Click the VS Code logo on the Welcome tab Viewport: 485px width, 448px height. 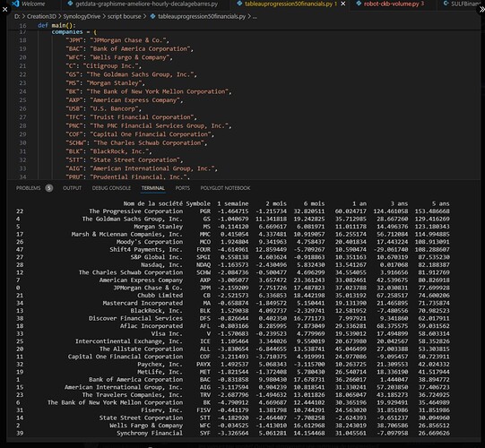coord(15,4)
